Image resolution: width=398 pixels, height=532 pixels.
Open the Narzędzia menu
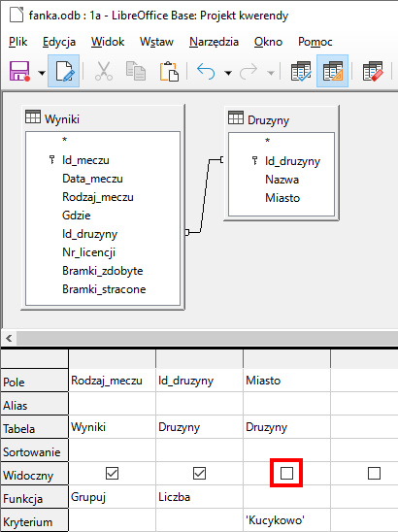click(x=214, y=42)
